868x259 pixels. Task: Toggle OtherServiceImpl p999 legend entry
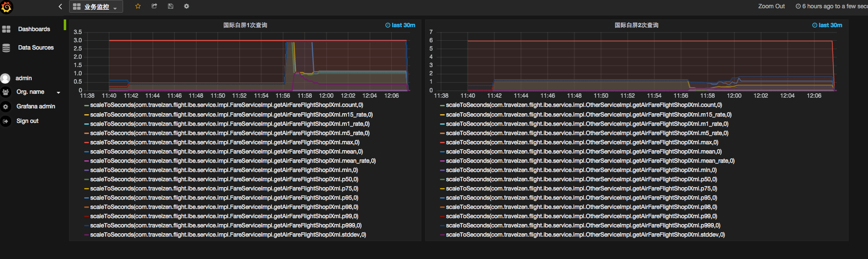coord(583,225)
